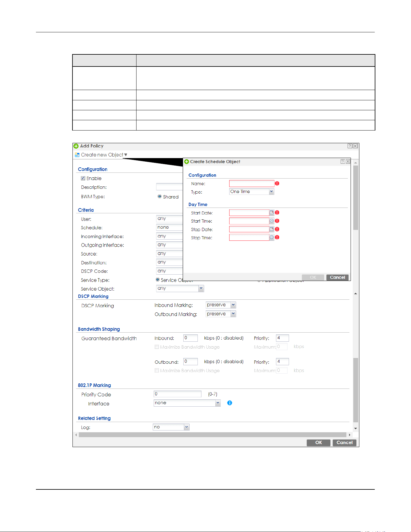Click the help icon in Create Schedule Object dialog

pos(343,162)
